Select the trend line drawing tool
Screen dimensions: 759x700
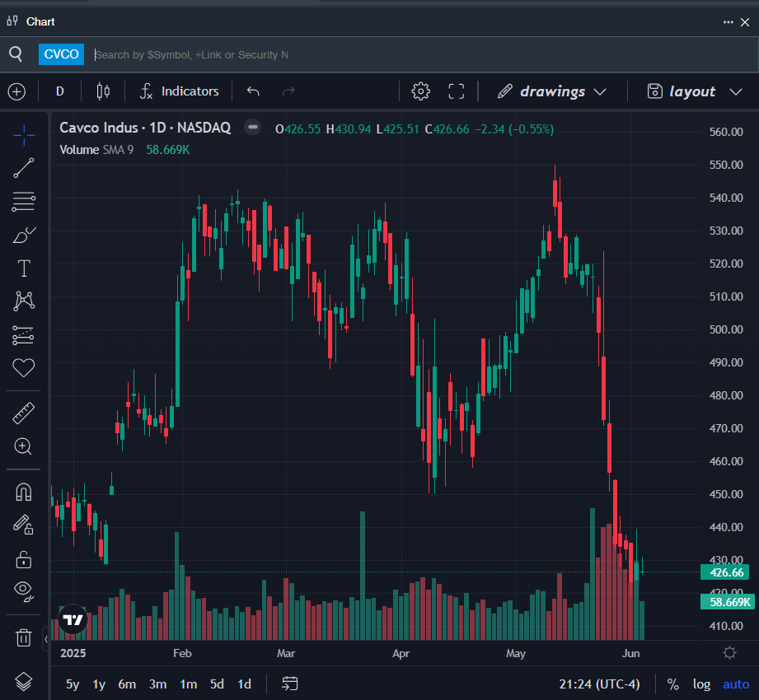coord(24,168)
